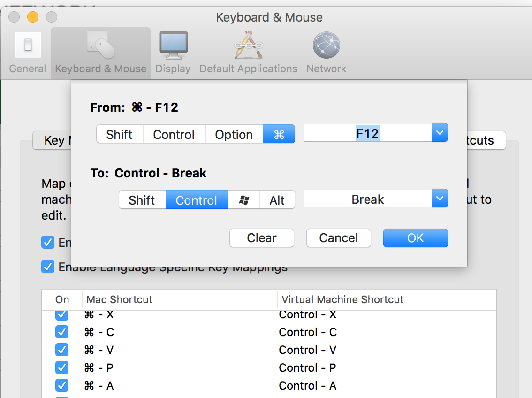Select the Control - V virtual machine shortcut row
532x398 pixels.
coord(308,350)
